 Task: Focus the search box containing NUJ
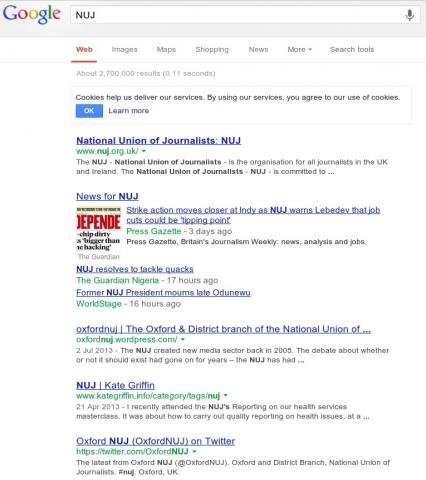[x=245, y=15]
